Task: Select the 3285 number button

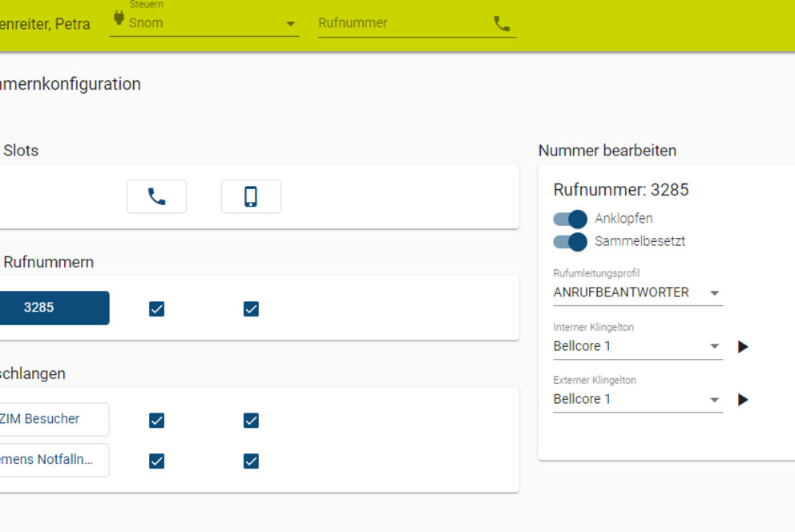Action: click(x=54, y=308)
